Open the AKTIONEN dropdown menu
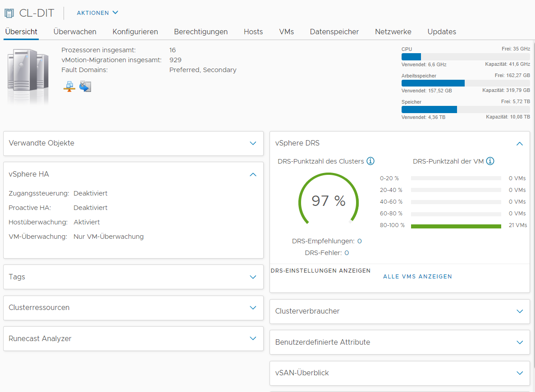Screen dimensions: 535x392 point(97,13)
